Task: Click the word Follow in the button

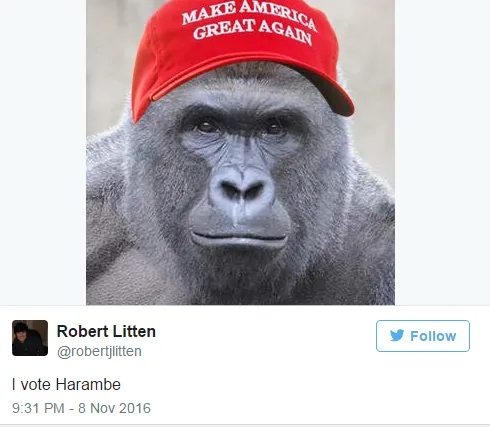Action: click(433, 336)
